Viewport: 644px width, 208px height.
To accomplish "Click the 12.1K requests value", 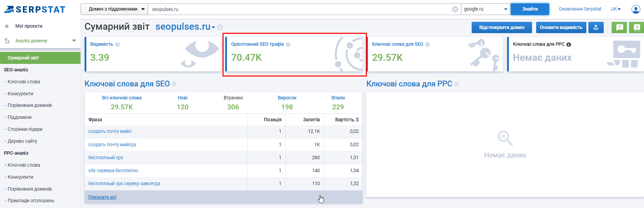I will (x=314, y=131).
